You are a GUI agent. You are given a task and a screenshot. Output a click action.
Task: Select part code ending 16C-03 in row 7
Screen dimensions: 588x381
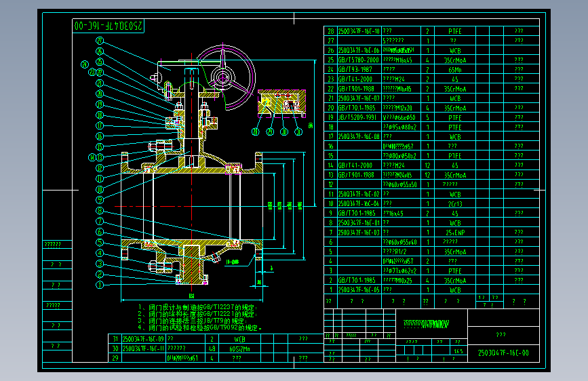[359, 233]
